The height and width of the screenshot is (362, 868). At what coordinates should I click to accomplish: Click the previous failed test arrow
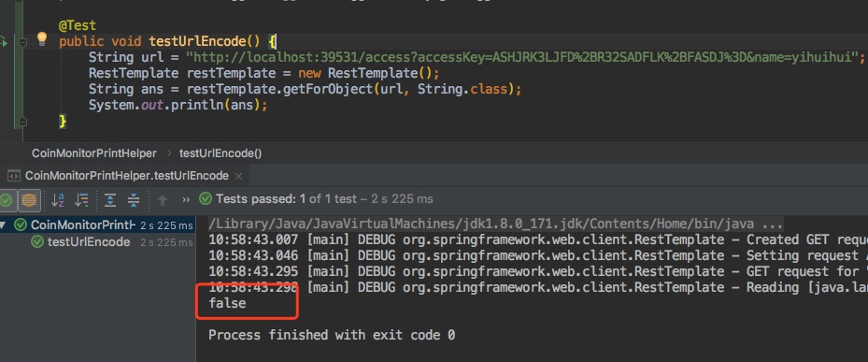163,200
